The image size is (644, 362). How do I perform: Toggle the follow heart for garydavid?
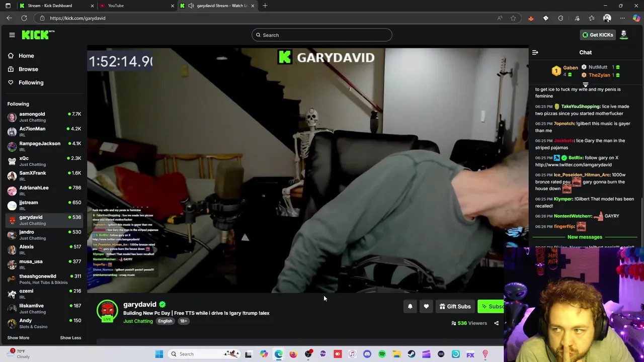(x=426, y=306)
